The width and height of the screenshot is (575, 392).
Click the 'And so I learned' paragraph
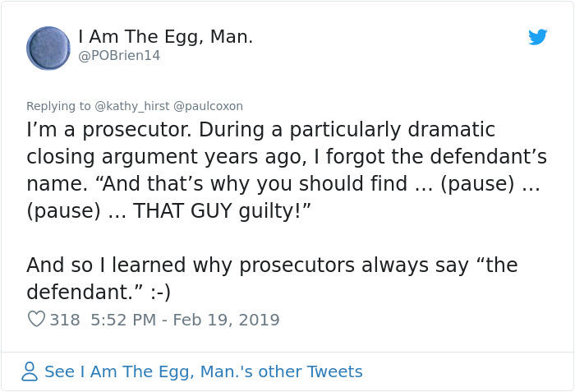[272, 279]
